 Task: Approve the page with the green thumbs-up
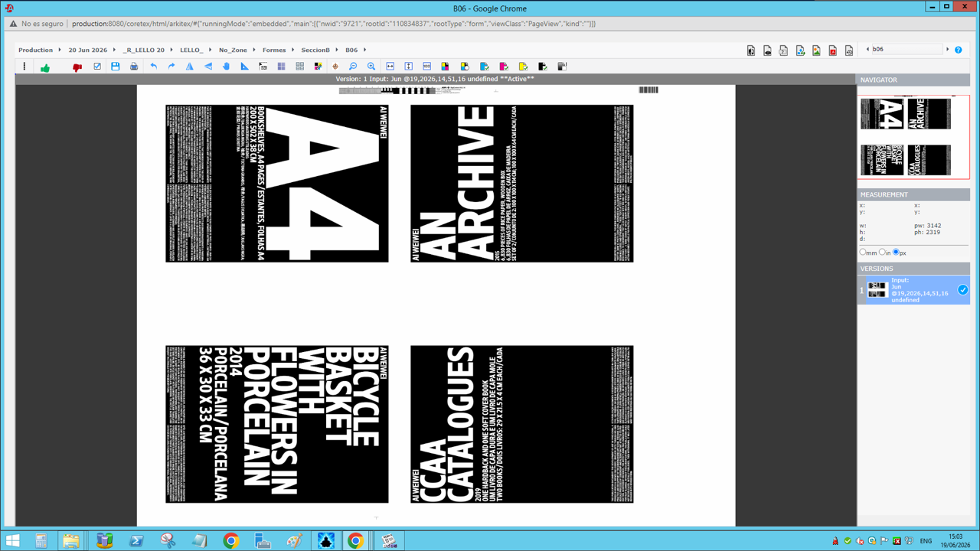[45, 67]
